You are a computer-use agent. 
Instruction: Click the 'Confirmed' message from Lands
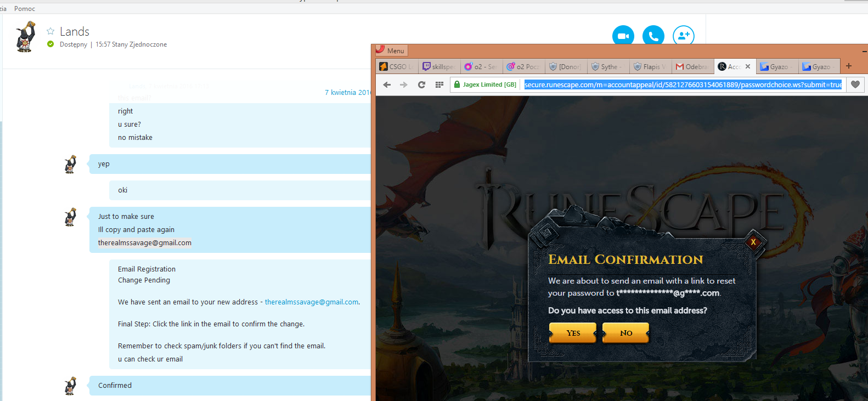(x=115, y=386)
